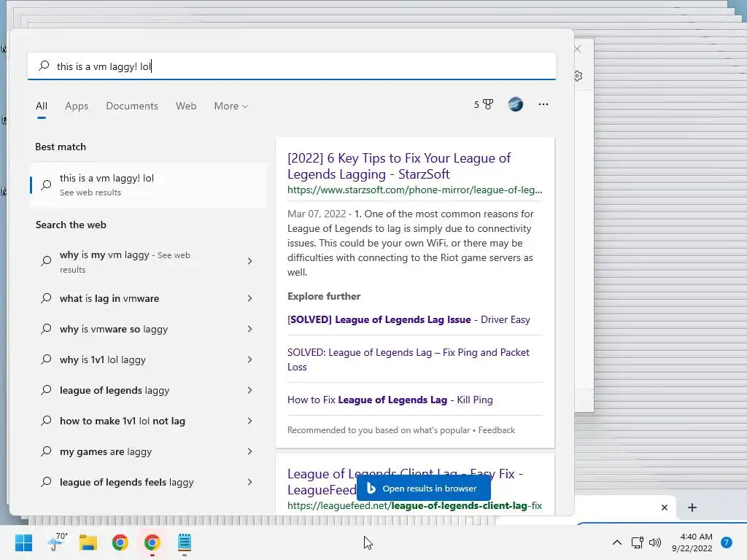The height and width of the screenshot is (560, 747).
Task: Open notification center badge showing 7
Action: (x=727, y=542)
